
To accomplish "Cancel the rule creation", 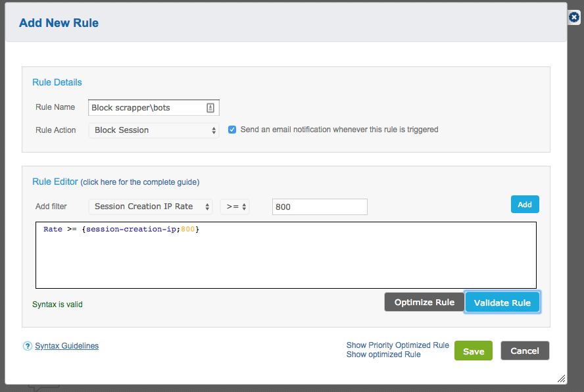I will 525,351.
